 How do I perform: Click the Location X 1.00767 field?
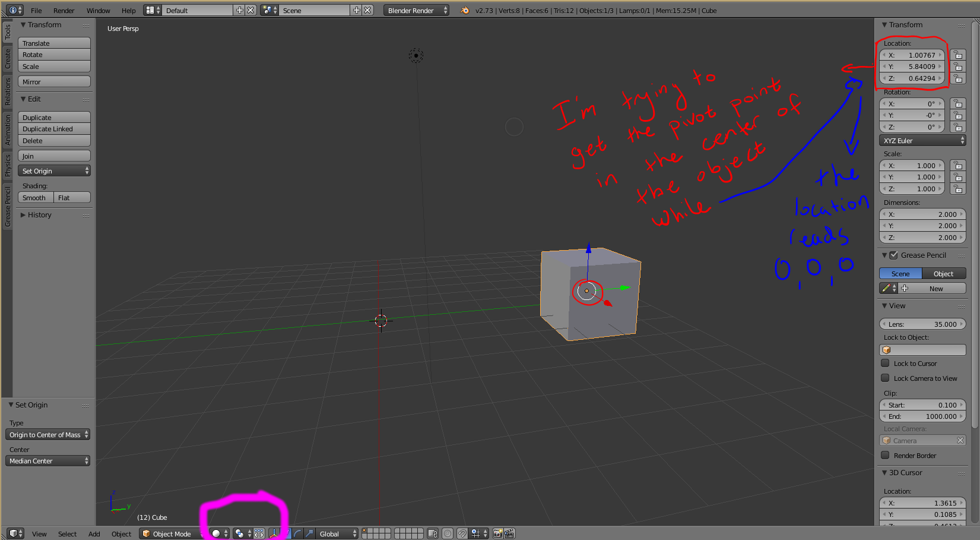pos(912,55)
